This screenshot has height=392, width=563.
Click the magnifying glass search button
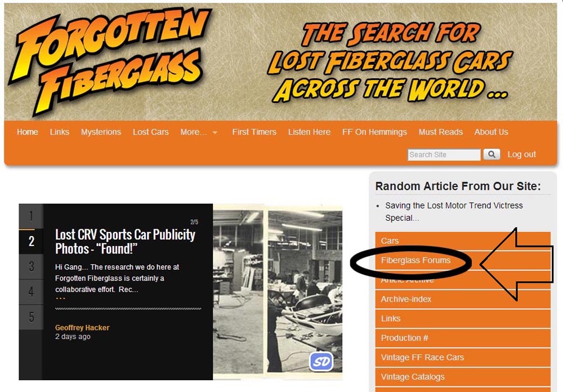pyautogui.click(x=491, y=154)
